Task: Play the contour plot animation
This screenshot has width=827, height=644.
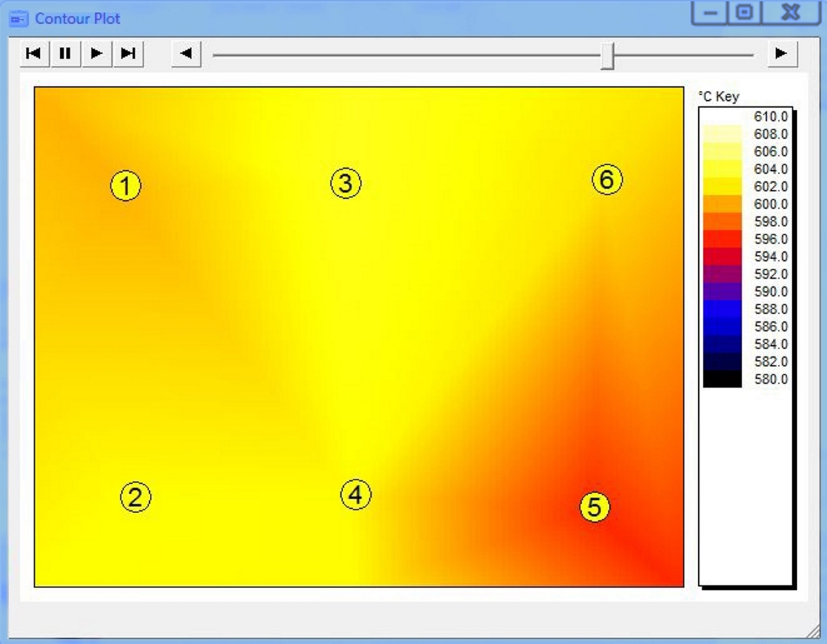Action: coord(97,53)
